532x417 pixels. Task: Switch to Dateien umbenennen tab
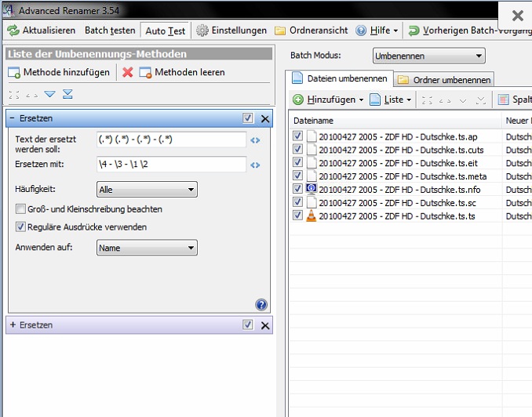(x=340, y=78)
